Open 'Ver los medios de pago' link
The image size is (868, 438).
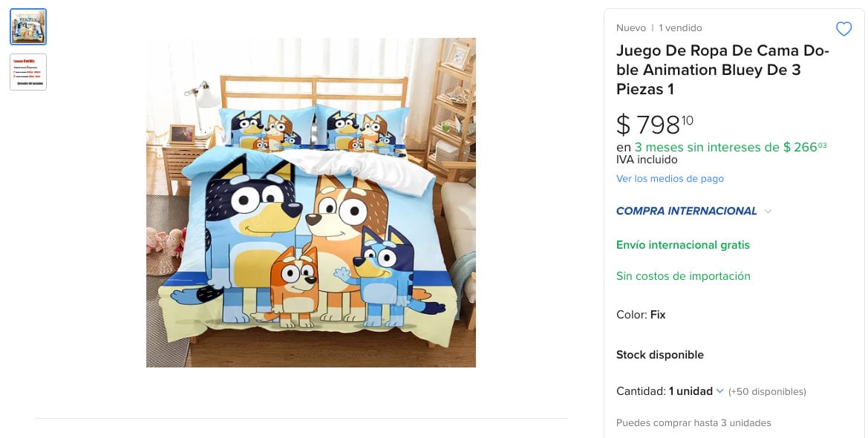pos(670,179)
